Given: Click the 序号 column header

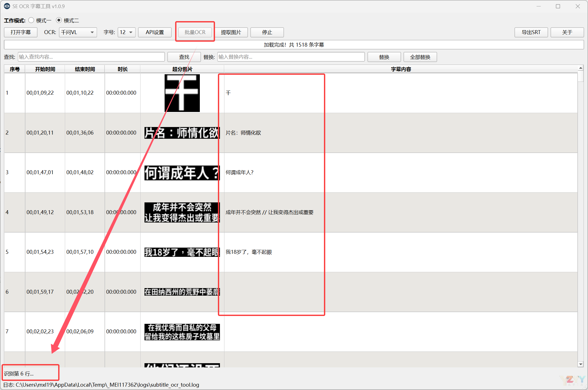Looking at the screenshot, I should point(15,69).
